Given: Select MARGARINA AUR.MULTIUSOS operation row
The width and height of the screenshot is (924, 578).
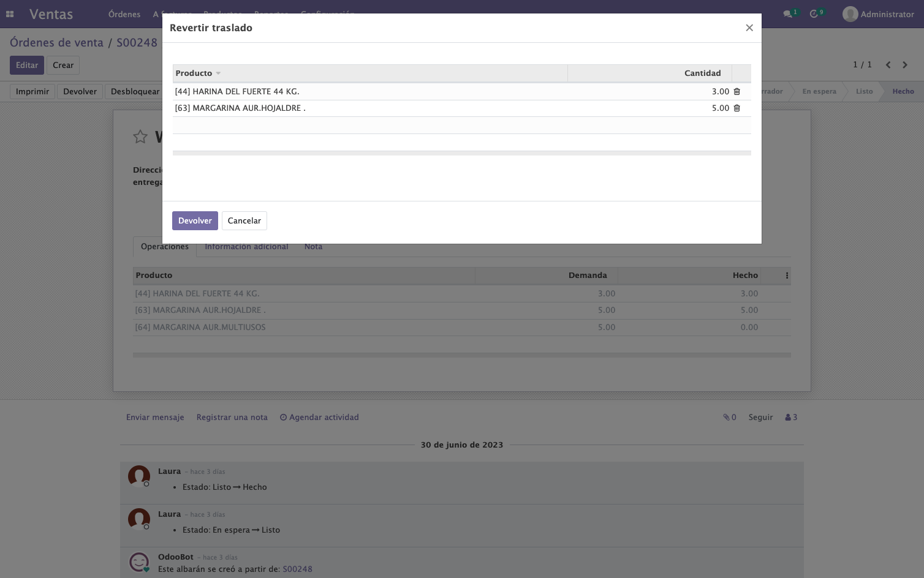Looking at the screenshot, I should (461, 328).
